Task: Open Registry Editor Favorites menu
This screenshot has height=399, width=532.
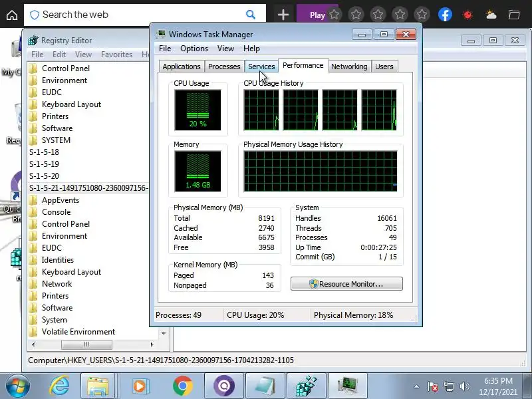Action: 117,55
